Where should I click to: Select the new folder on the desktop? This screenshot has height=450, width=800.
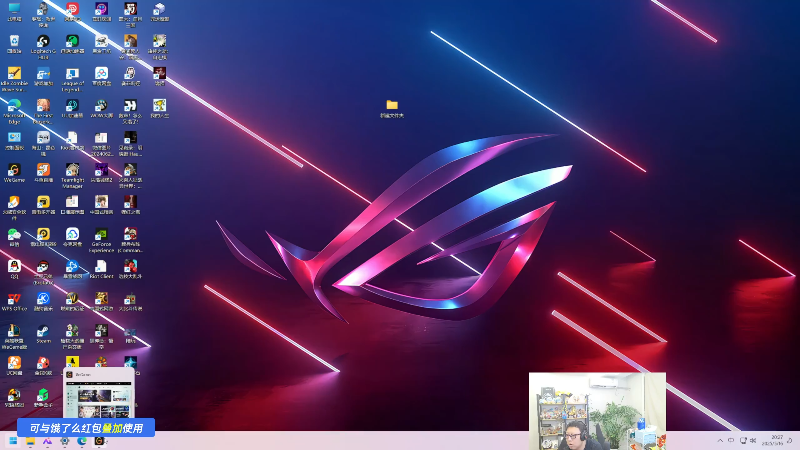pyautogui.click(x=392, y=109)
